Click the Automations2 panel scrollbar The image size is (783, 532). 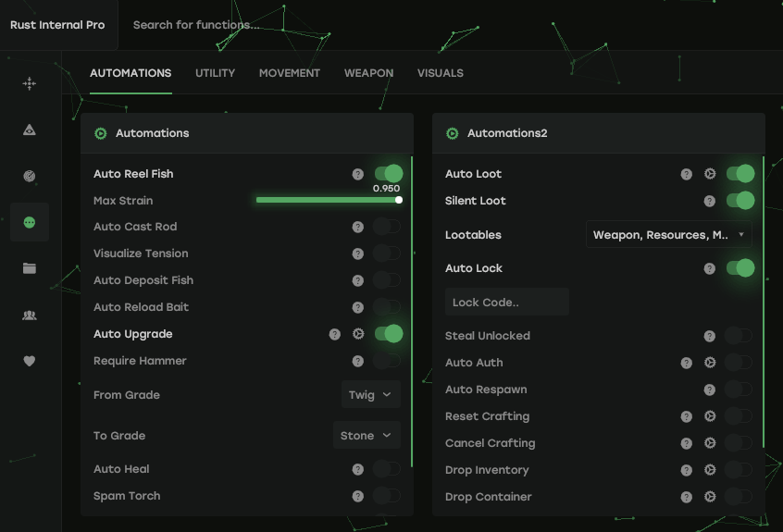point(764,302)
